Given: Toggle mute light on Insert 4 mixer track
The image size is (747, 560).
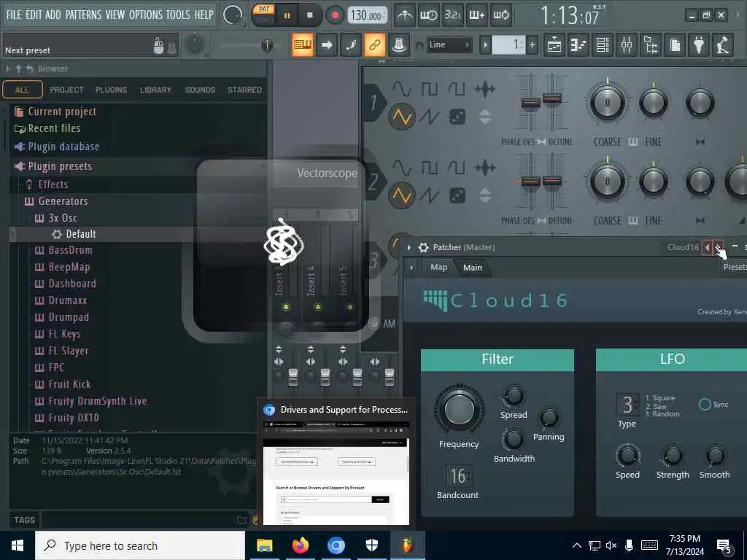Looking at the screenshot, I should point(318,307).
